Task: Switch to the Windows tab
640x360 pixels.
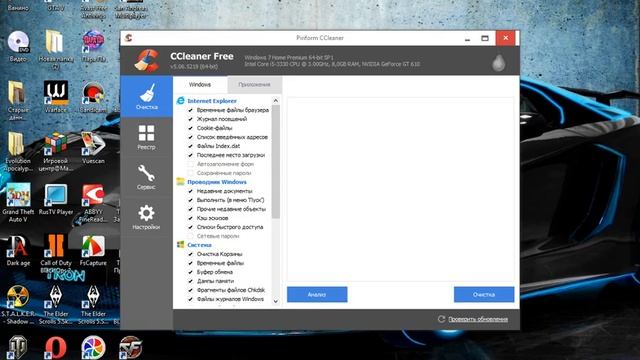Action: 200,84
